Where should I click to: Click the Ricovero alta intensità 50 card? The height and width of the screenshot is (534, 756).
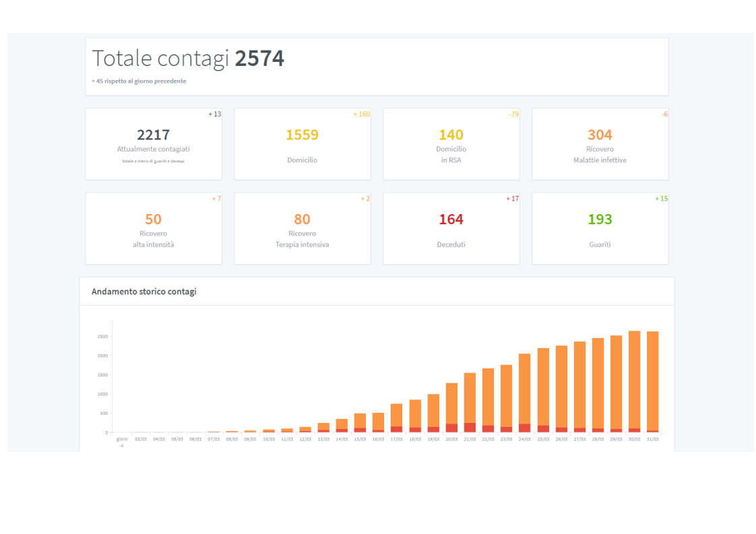click(154, 228)
